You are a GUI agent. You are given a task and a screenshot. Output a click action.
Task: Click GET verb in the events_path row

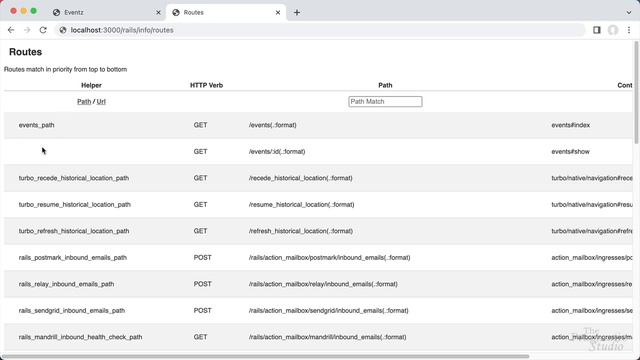point(200,125)
